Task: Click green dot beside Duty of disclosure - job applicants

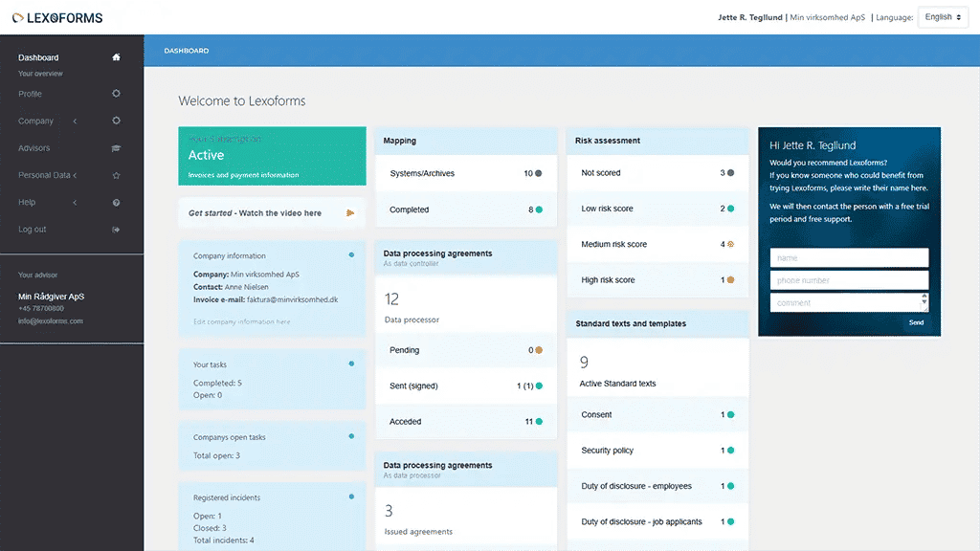Action: click(730, 521)
